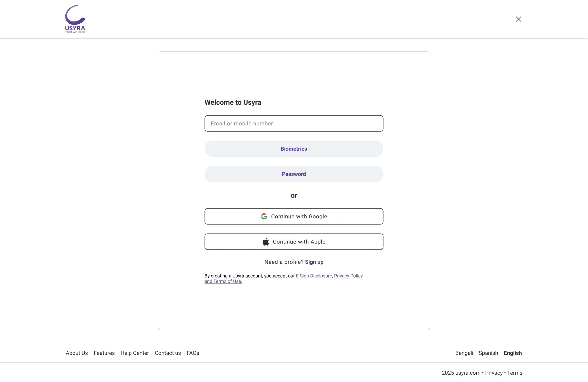Switch language to Bengali
This screenshot has height=382, width=588.
(464, 353)
